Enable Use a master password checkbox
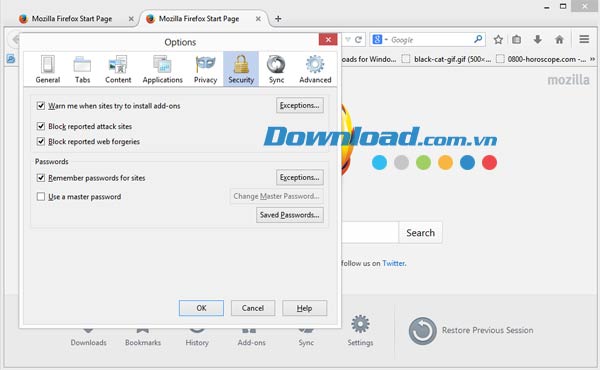Screen dimensions: 600x370 pos(41,196)
